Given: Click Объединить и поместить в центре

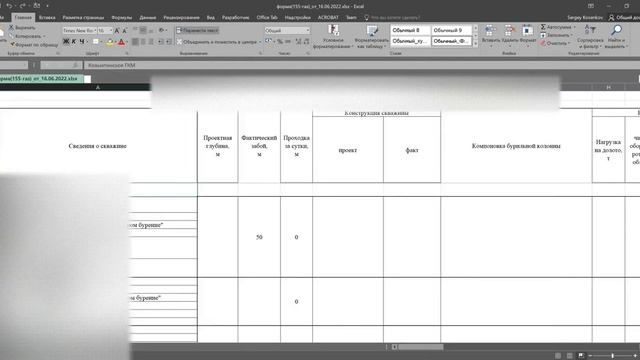Looking at the screenshot, I should click(217, 42).
